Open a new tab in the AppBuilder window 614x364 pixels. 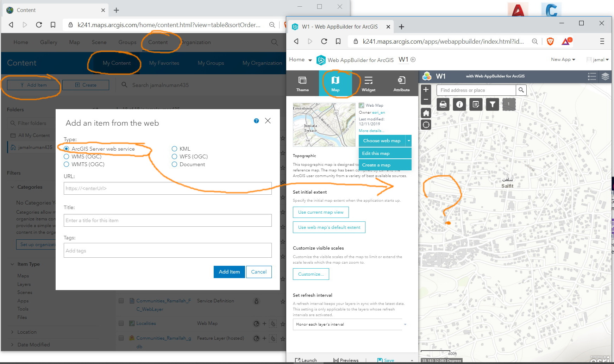401,27
